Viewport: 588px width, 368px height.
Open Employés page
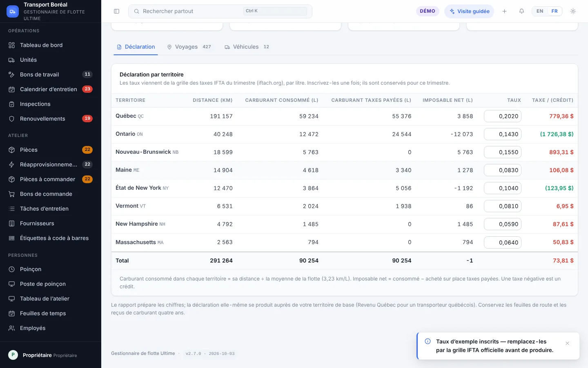pyautogui.click(x=51, y=328)
